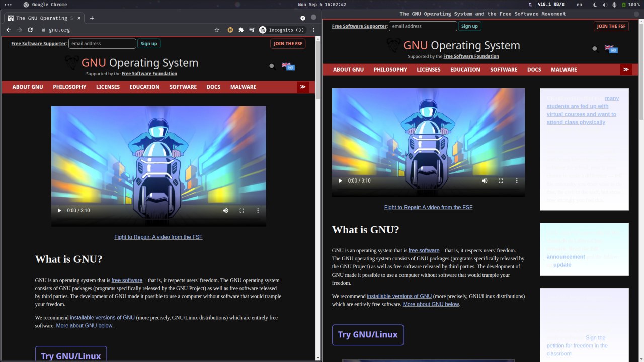Open LICENSES menu in the Chrome window
This screenshot has height=362, width=644.
108,87
